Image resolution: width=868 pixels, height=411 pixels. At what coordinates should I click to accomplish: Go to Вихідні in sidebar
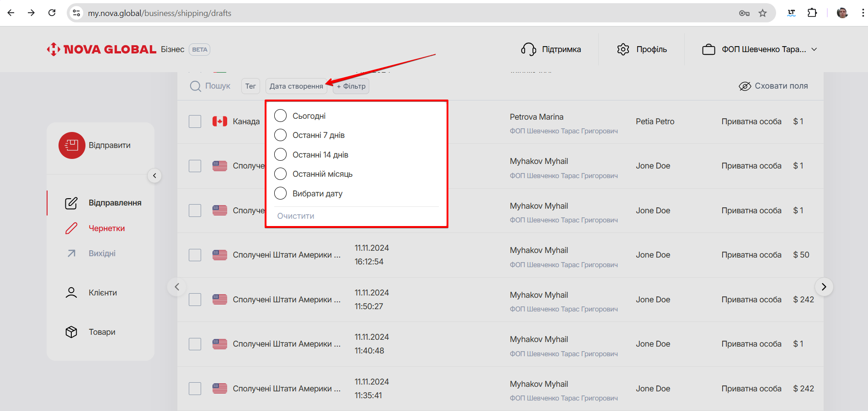coord(102,253)
